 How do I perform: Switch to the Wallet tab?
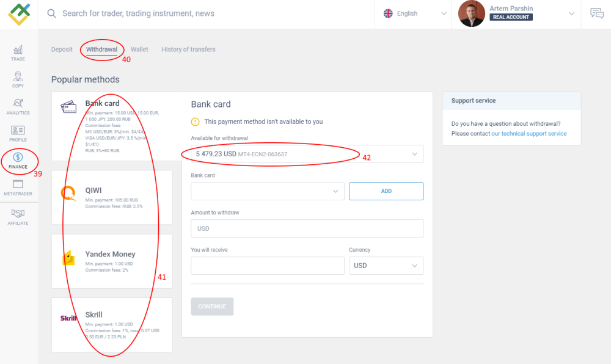click(139, 49)
